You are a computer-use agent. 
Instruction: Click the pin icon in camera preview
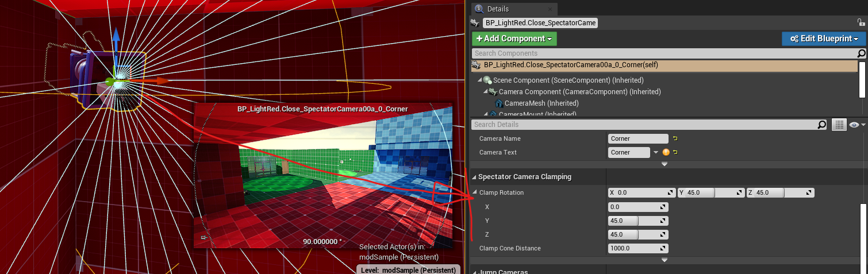[204, 237]
